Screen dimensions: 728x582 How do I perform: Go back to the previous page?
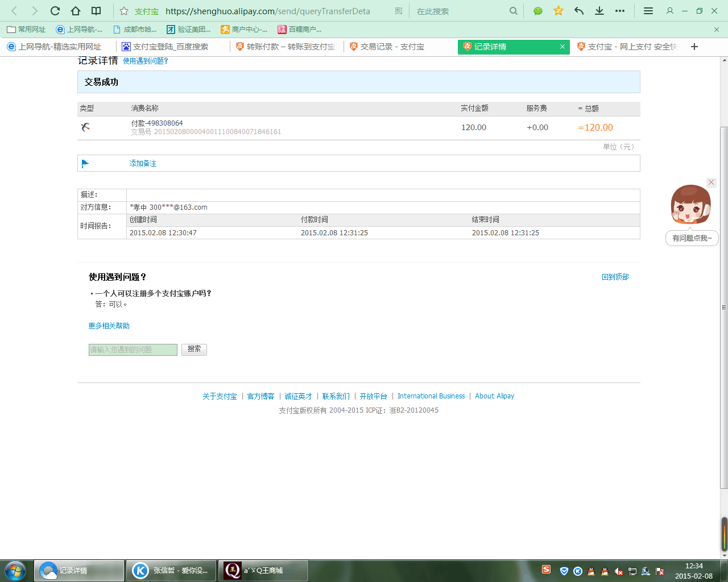pos(15,11)
